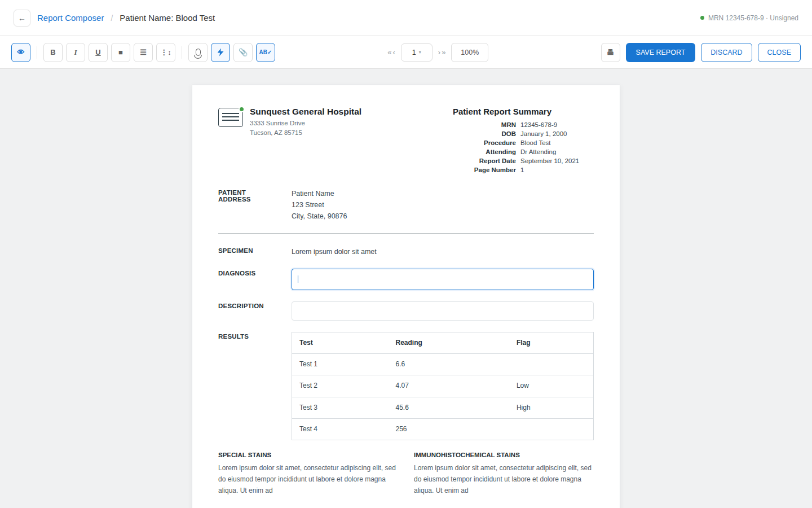Print the report using printer icon

[x=611, y=52]
